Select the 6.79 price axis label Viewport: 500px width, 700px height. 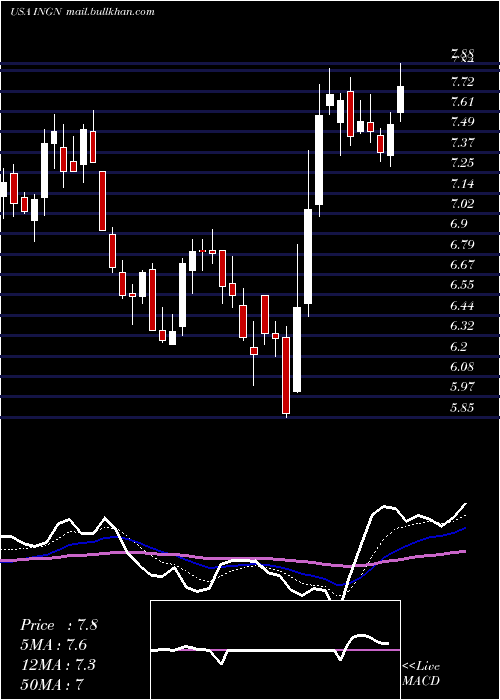(462, 244)
